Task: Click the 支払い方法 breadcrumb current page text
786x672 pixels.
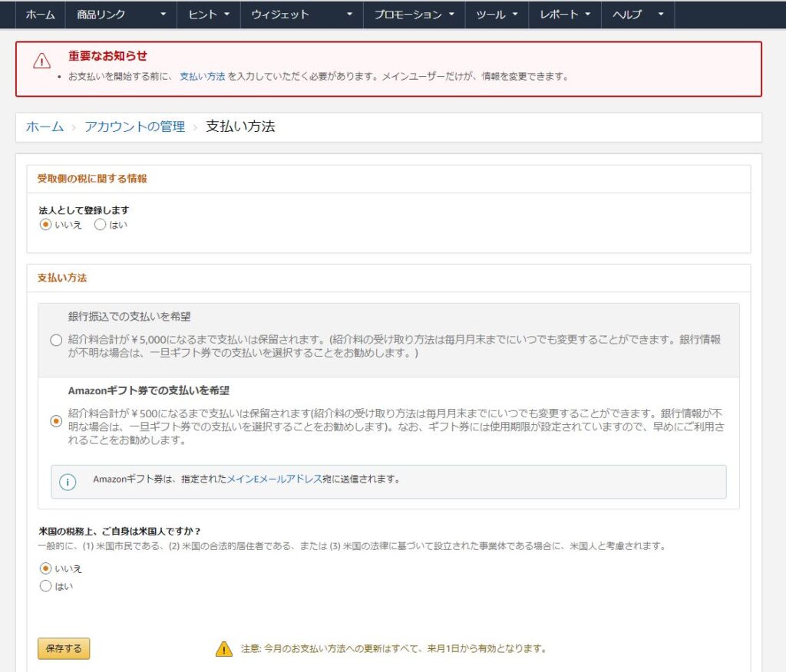Action: (x=240, y=127)
